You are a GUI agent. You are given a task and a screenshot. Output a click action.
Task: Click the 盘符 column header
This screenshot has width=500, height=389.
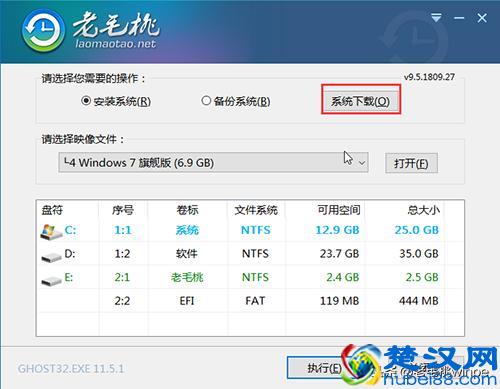52,210
